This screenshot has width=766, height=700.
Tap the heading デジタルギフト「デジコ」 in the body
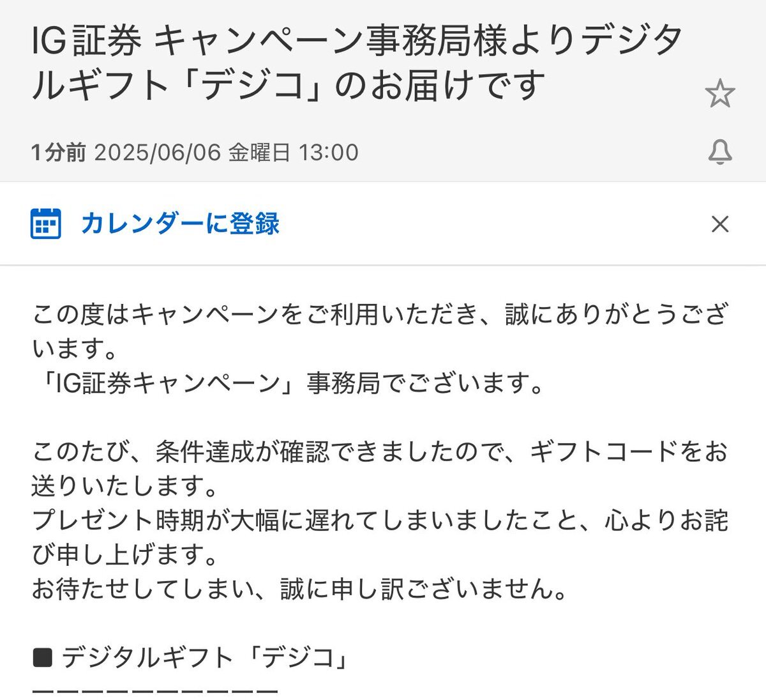tap(206, 657)
